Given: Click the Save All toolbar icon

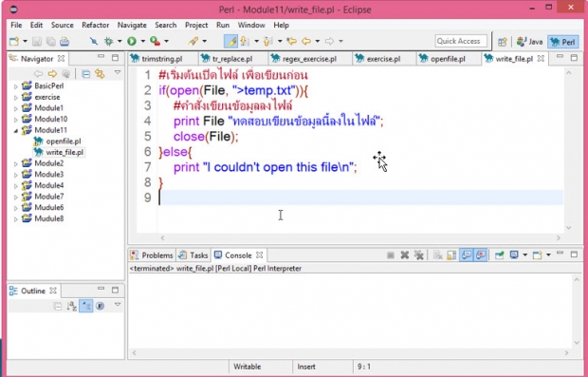Looking at the screenshot, I should [50, 41].
